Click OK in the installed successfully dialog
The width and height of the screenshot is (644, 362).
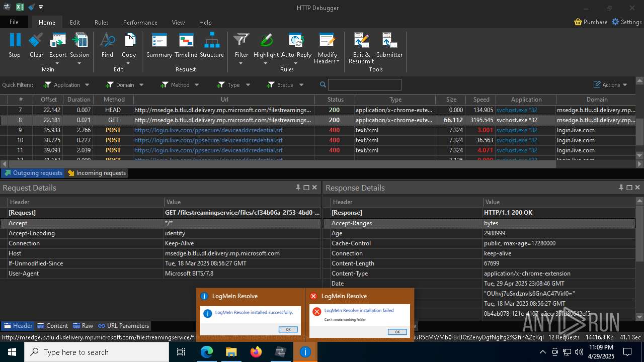click(x=288, y=329)
